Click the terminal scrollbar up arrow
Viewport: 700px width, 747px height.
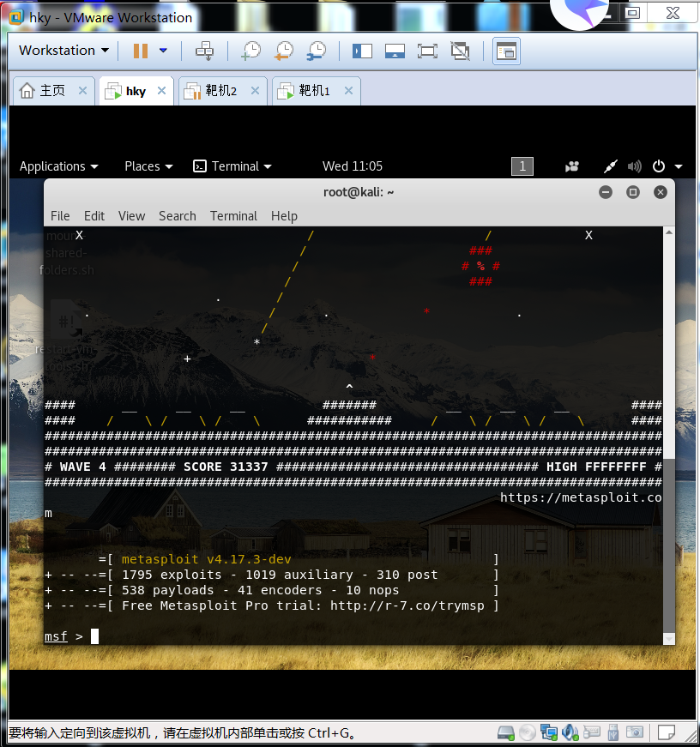pyautogui.click(x=669, y=232)
